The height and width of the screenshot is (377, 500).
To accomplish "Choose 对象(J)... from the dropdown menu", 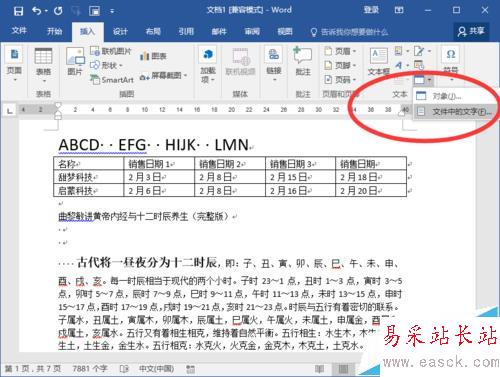I will pyautogui.click(x=455, y=96).
